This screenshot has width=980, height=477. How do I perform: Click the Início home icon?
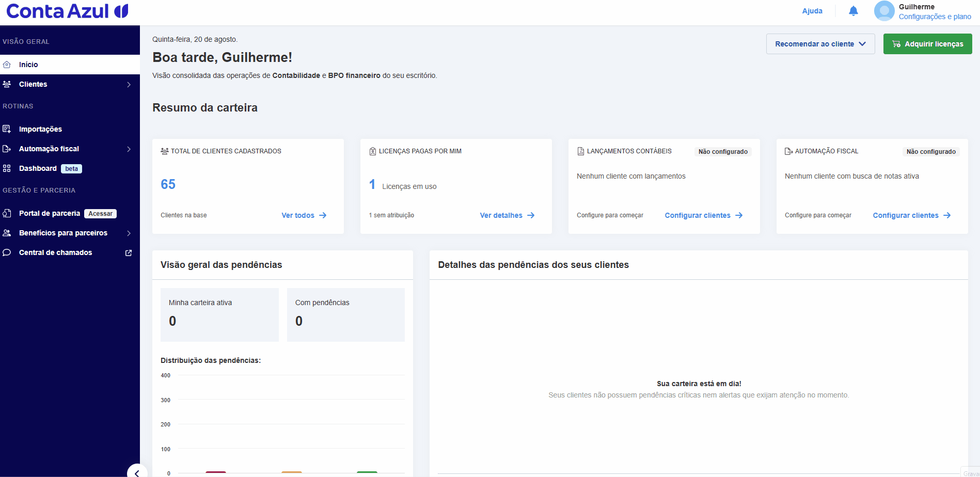[7, 65]
